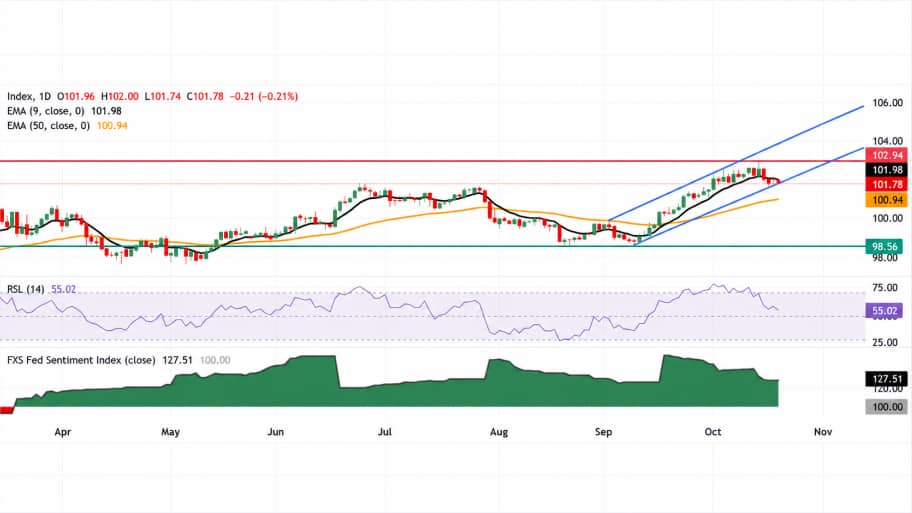The image size is (912, 513).
Task: Click the Jun date axis label
Action: click(x=276, y=432)
